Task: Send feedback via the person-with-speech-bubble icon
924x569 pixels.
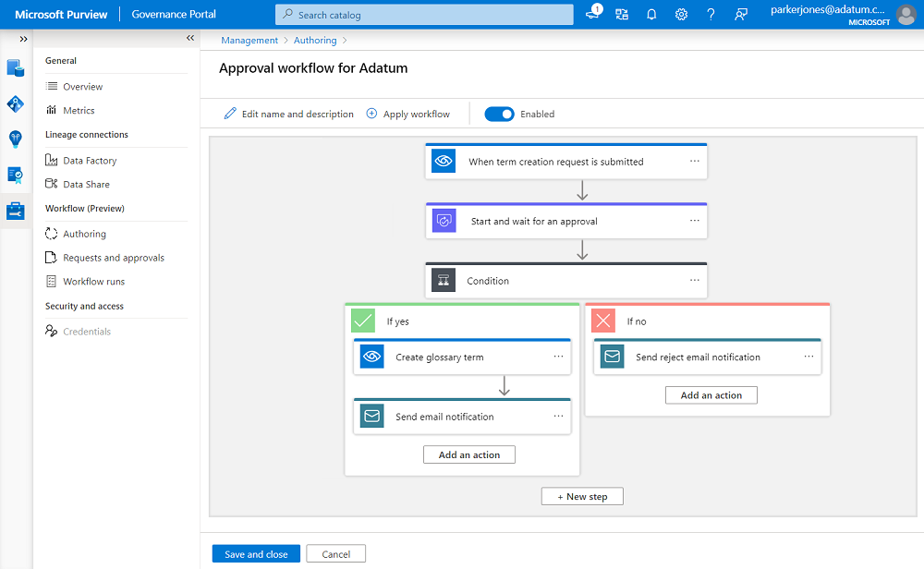Action: tap(740, 15)
